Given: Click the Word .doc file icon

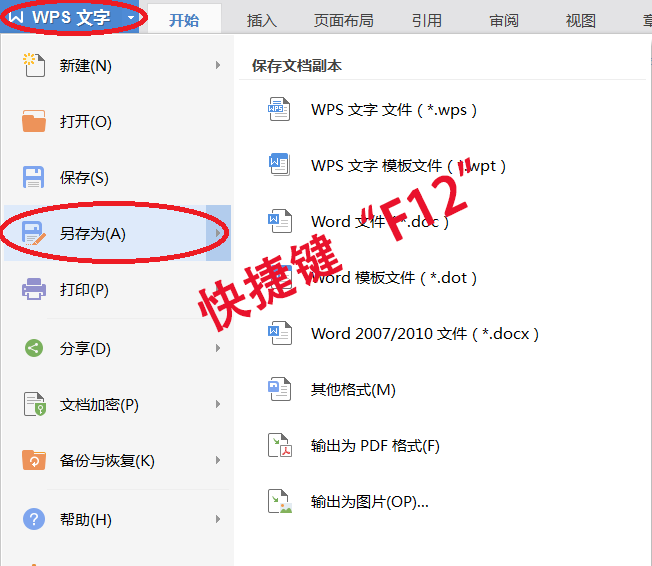Looking at the screenshot, I should click(280, 221).
